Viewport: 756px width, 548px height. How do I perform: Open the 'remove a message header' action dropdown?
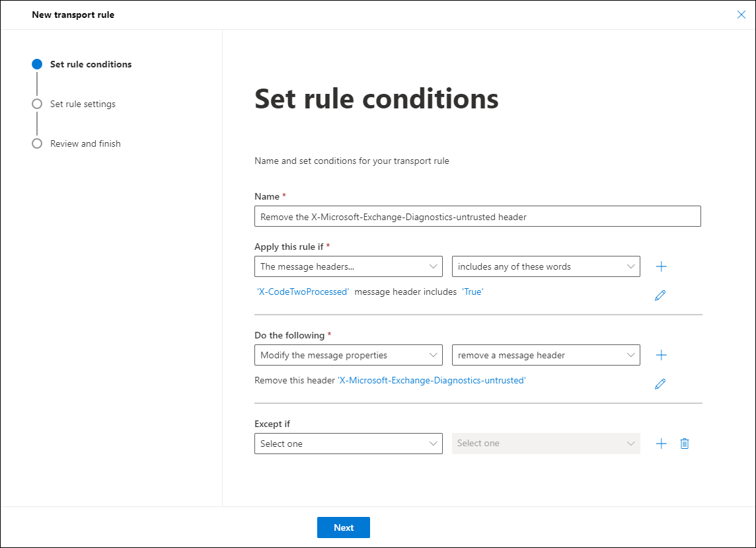coord(546,354)
